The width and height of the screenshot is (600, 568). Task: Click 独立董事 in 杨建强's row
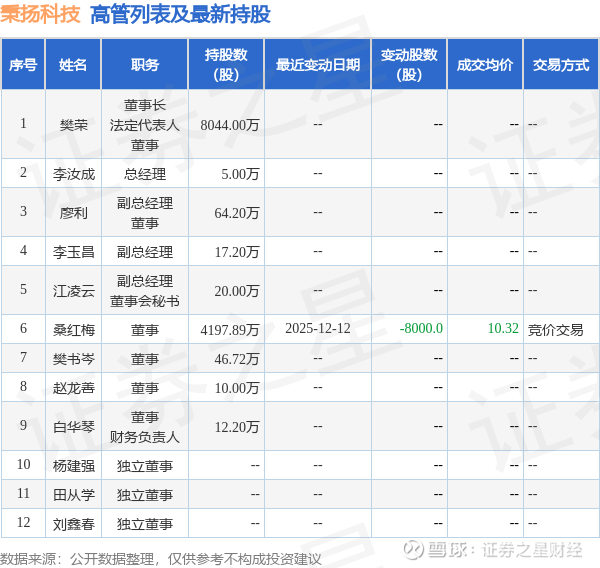tap(145, 466)
